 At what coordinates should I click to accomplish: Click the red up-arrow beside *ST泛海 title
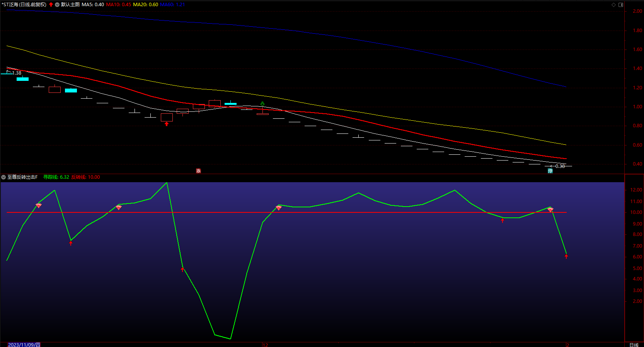click(x=51, y=5)
